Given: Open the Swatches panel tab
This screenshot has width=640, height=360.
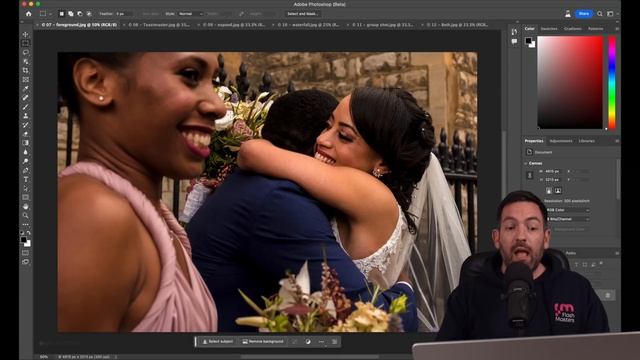Looking at the screenshot, I should click(549, 29).
